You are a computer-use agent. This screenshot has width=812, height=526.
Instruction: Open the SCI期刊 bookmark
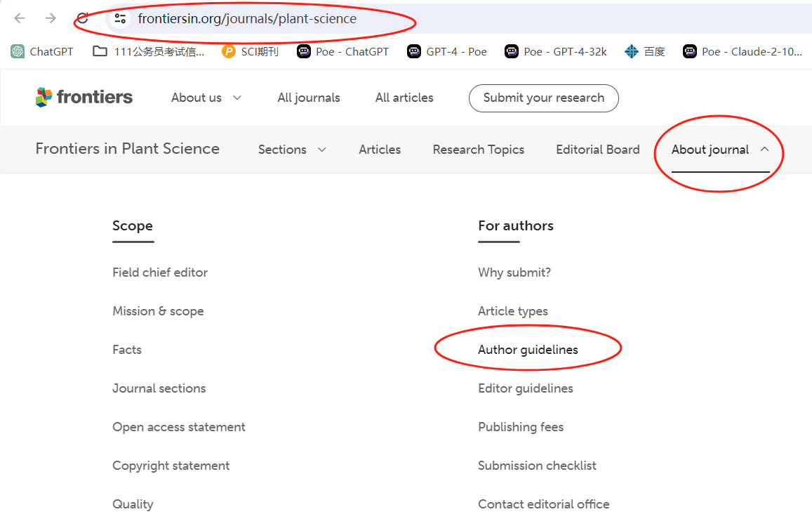250,51
